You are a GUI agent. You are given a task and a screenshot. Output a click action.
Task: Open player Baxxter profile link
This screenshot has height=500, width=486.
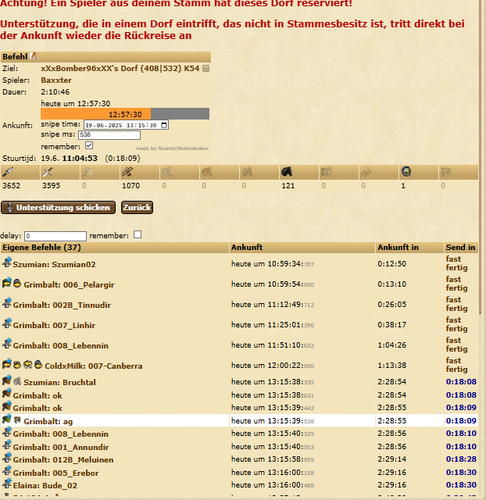point(56,80)
